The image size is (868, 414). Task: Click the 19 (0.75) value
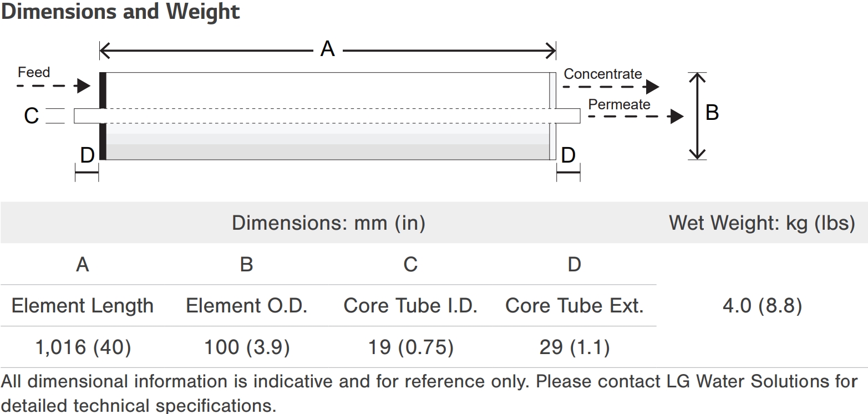click(411, 347)
